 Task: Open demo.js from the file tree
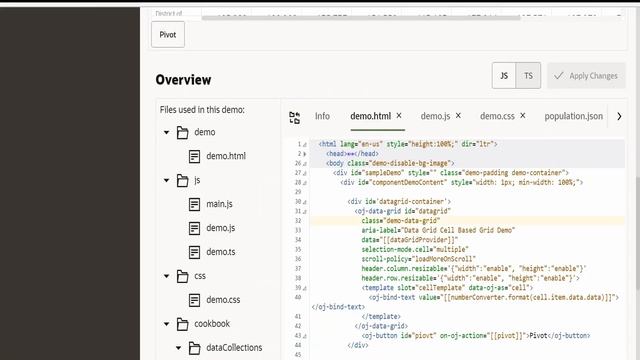pos(220,228)
